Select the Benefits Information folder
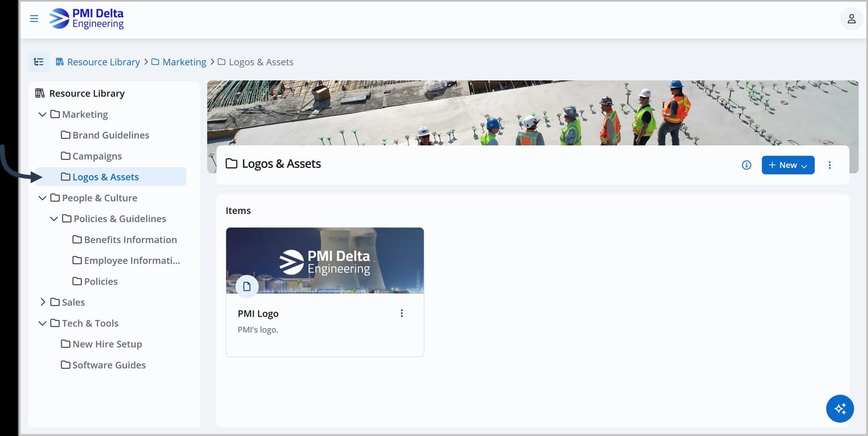 click(125, 239)
